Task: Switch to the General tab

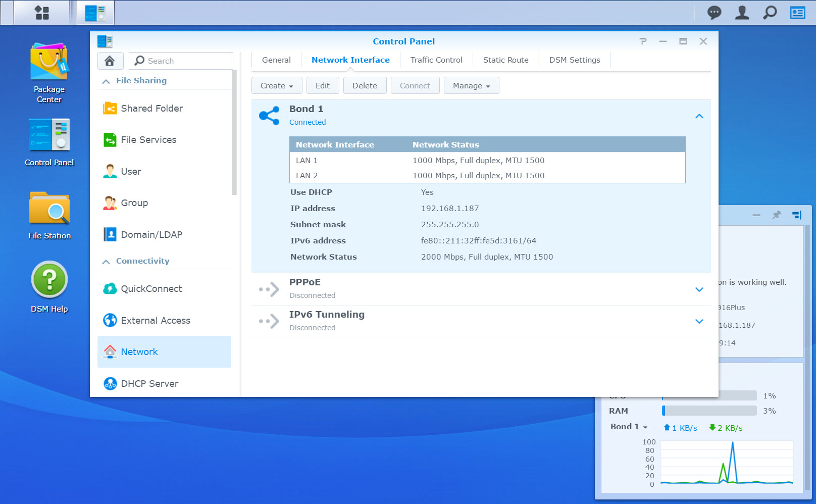Action: [276, 60]
